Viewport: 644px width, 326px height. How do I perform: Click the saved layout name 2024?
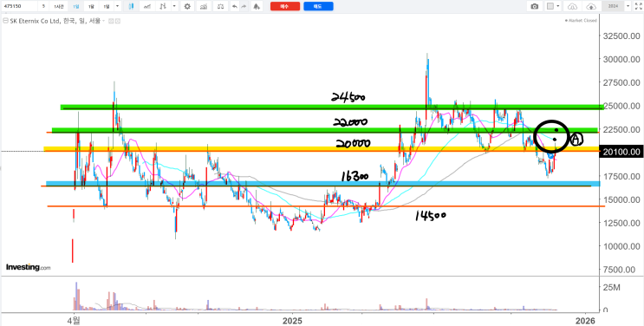pyautogui.click(x=613, y=6)
